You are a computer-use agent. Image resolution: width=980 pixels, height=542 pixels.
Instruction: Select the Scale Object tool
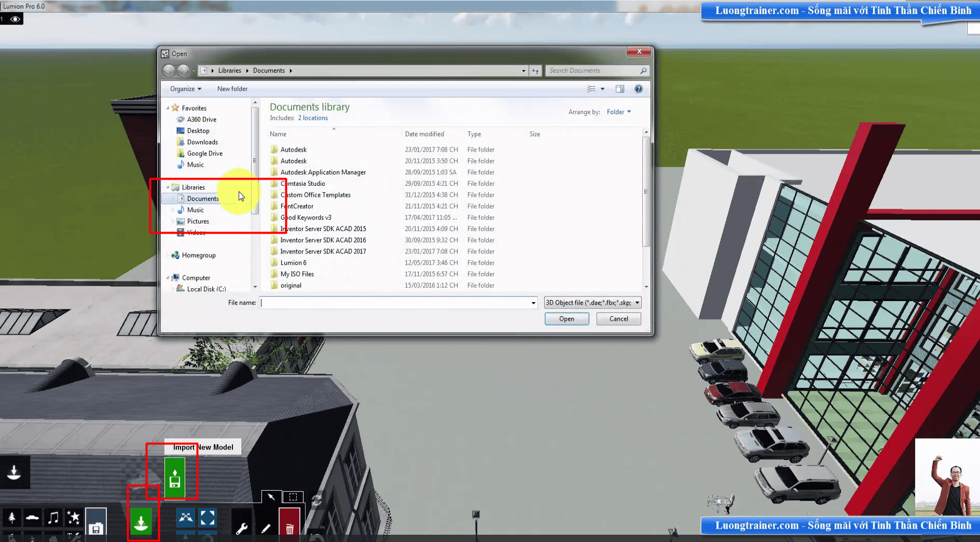click(x=208, y=518)
